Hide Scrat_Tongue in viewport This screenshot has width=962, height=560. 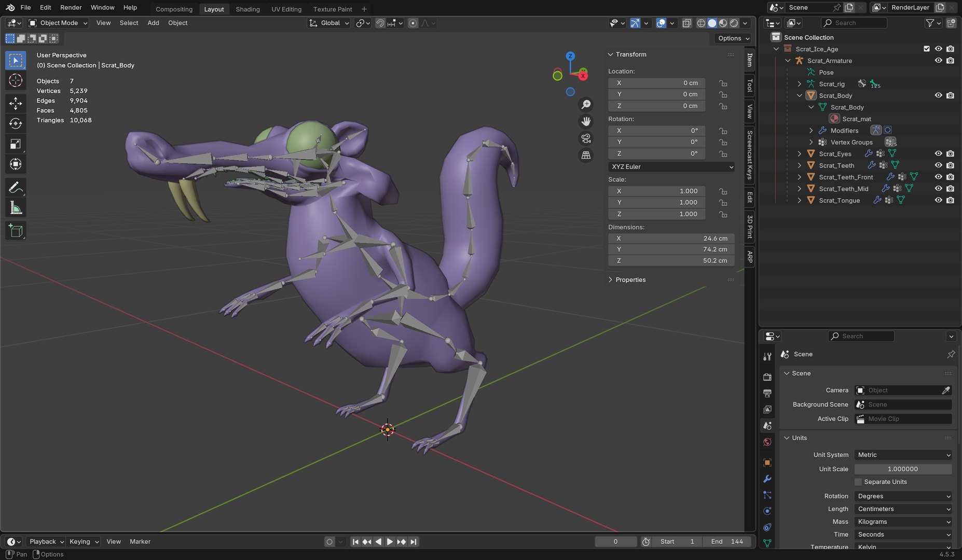pyautogui.click(x=938, y=200)
